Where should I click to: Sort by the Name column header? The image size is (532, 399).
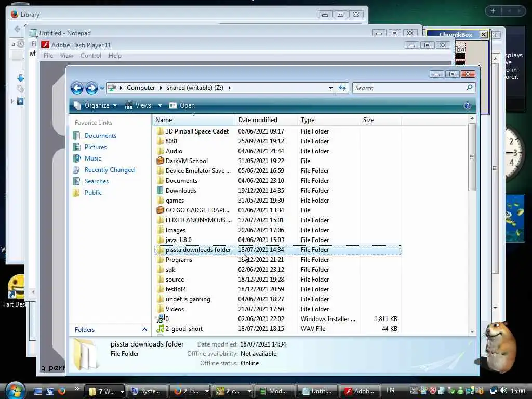[193, 120]
